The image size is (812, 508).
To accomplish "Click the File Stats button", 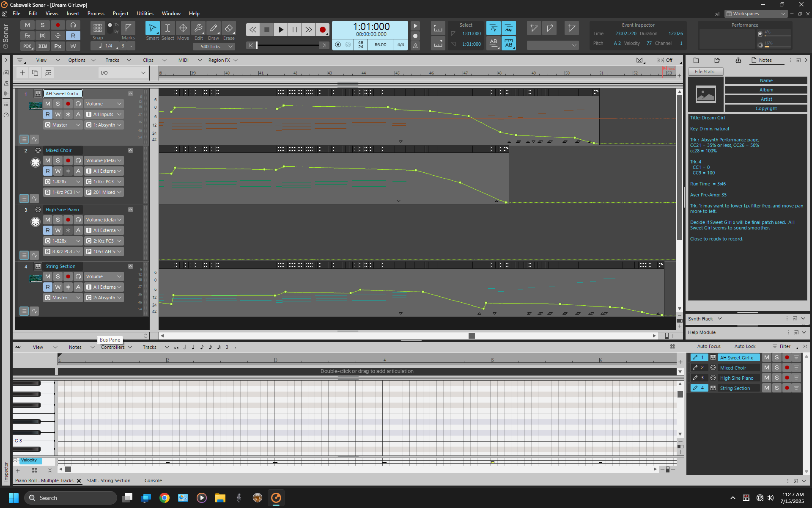I will (705, 72).
